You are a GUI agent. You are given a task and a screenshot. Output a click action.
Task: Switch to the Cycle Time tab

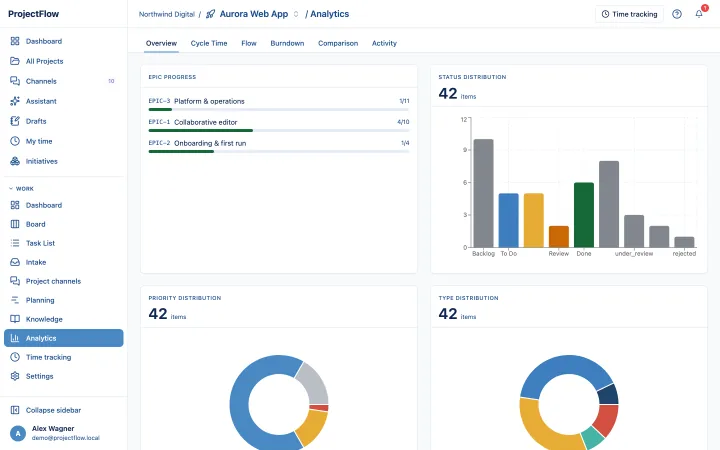click(x=209, y=43)
